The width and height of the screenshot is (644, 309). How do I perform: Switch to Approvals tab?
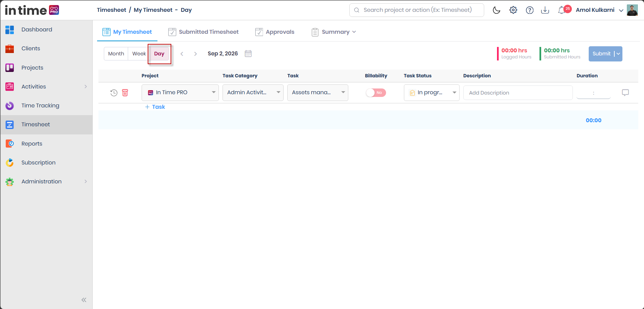coord(275,32)
